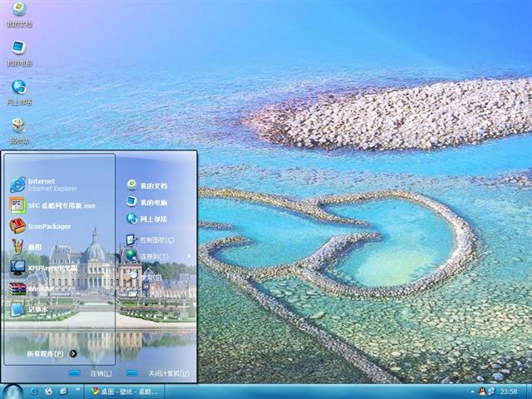532x399 pixels.
Task: Expand 所有程序(P) all programs arrow
Action: click(x=73, y=353)
